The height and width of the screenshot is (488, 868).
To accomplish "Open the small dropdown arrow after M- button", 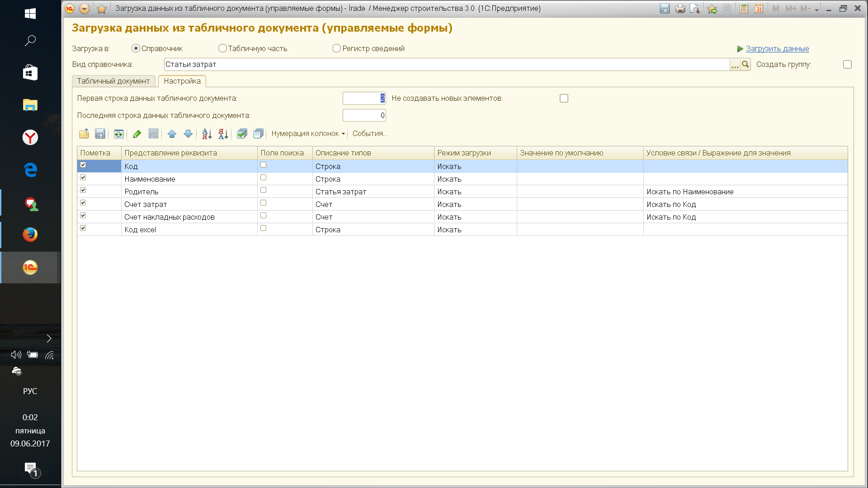I will pos(817,9).
